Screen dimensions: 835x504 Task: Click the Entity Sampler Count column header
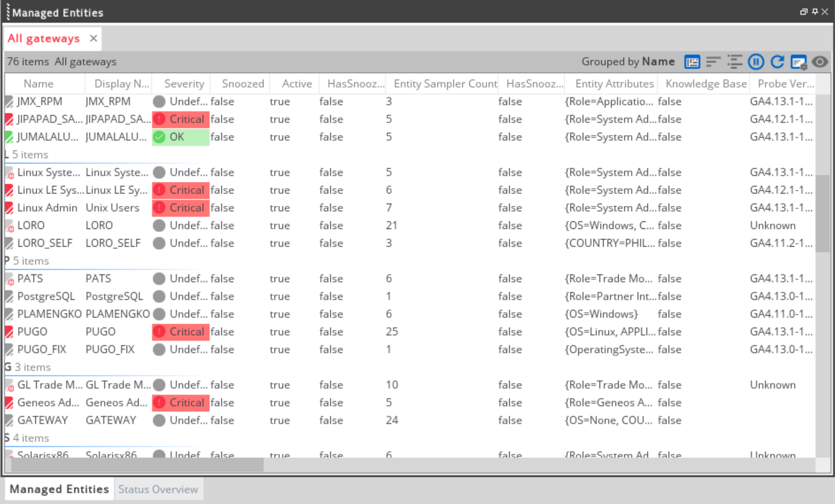pos(445,84)
